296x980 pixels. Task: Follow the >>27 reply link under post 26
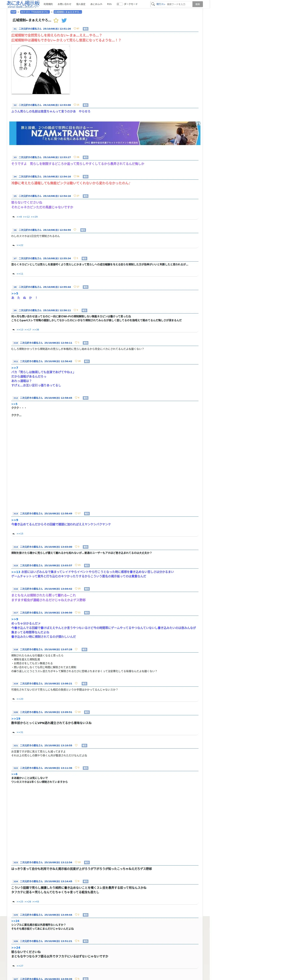(x=20, y=966)
